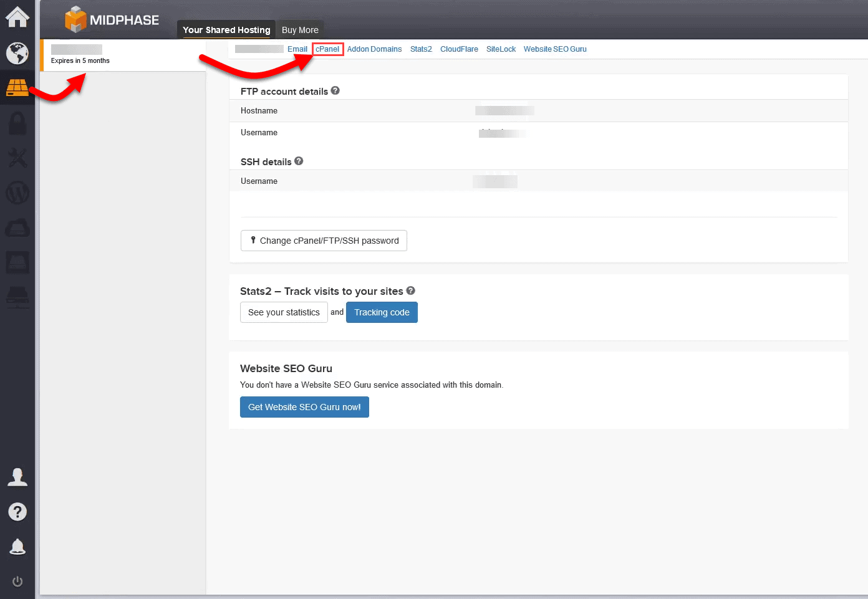Select the Shared Hosting bricks icon
The height and width of the screenshot is (599, 868).
click(17, 88)
